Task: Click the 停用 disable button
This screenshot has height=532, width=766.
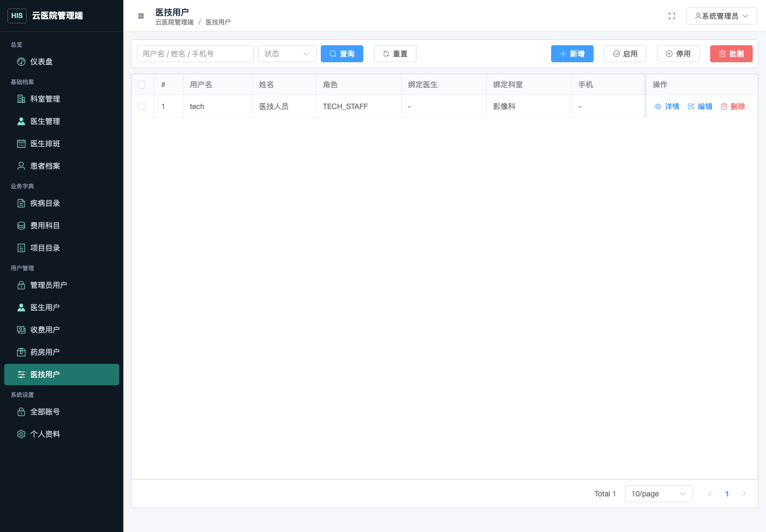Action: click(678, 54)
